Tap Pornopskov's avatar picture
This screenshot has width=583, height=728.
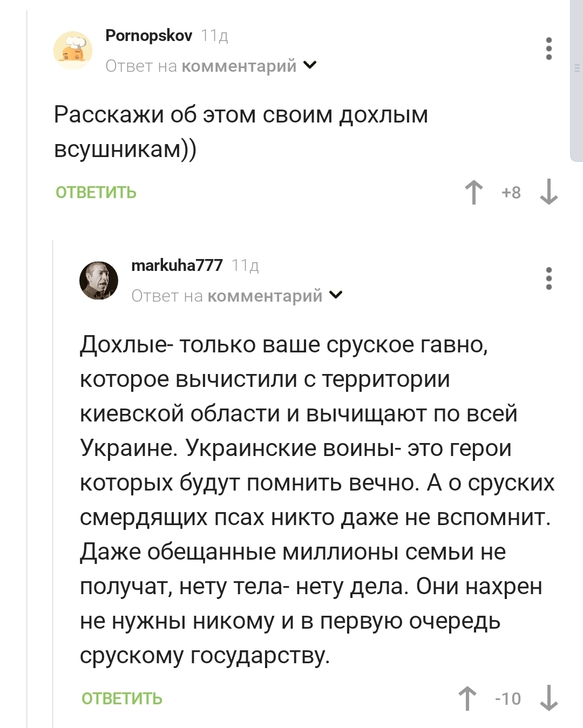73,51
